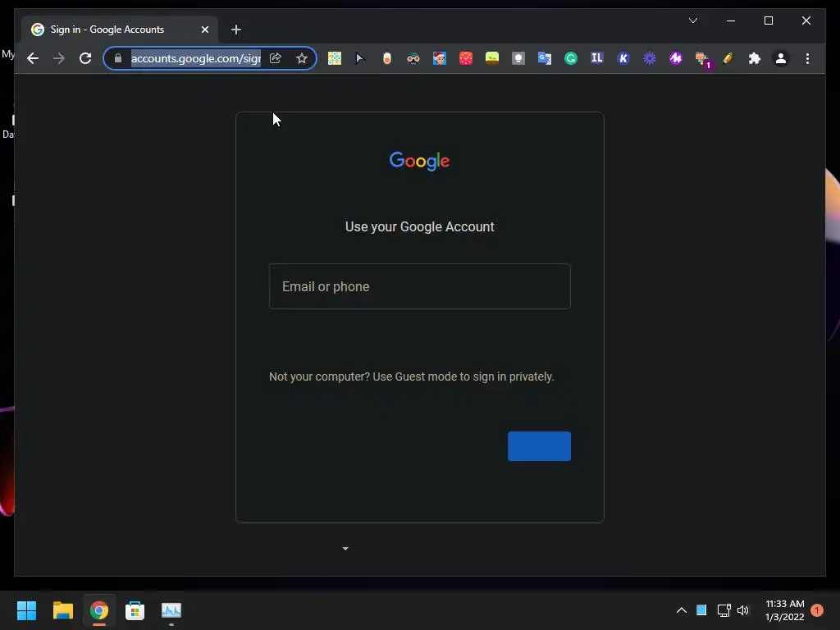The image size is (840, 630).
Task: Open the Chrome profile avatar menu
Action: 781,58
